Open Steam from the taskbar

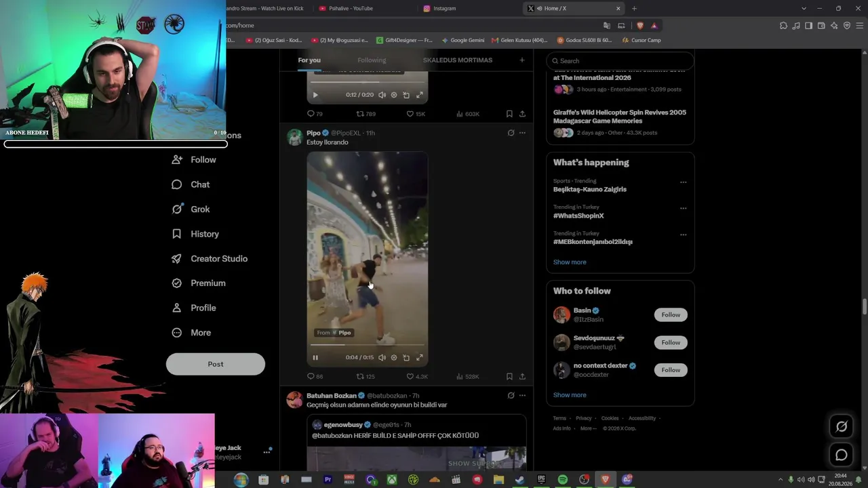click(519, 480)
